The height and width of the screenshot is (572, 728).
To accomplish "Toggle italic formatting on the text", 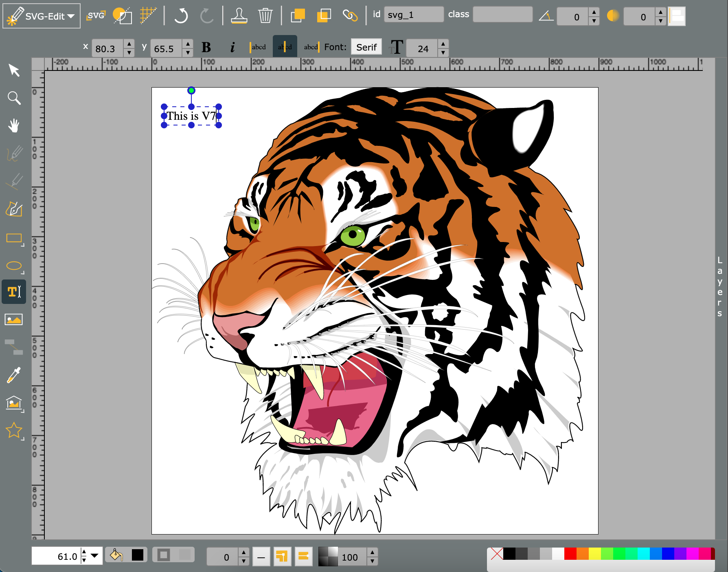I will coord(232,46).
